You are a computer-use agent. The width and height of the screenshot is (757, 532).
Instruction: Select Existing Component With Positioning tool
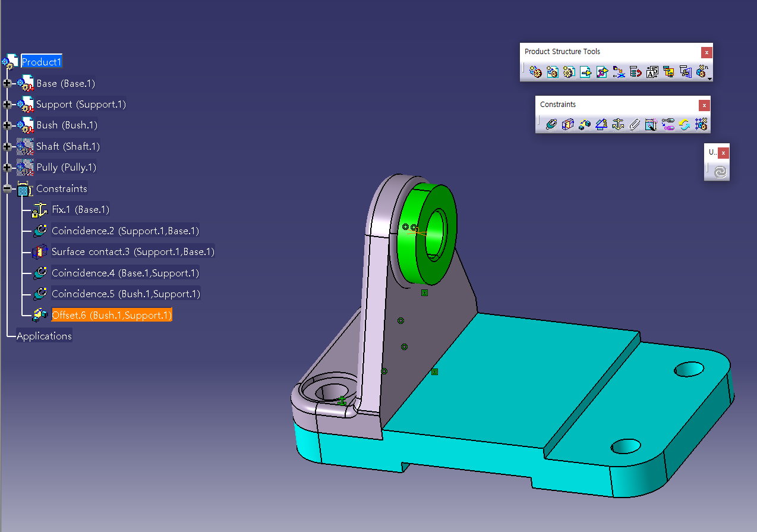coord(603,72)
